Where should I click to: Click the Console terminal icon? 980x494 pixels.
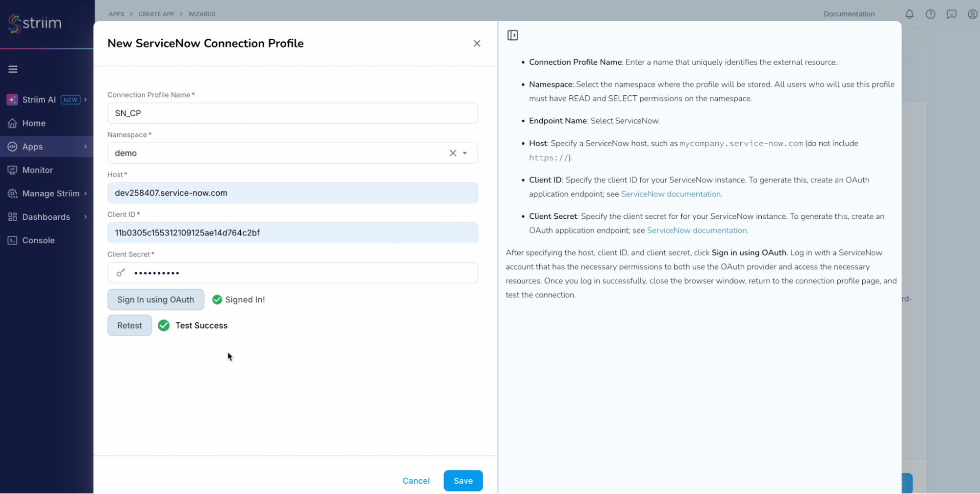(13, 240)
